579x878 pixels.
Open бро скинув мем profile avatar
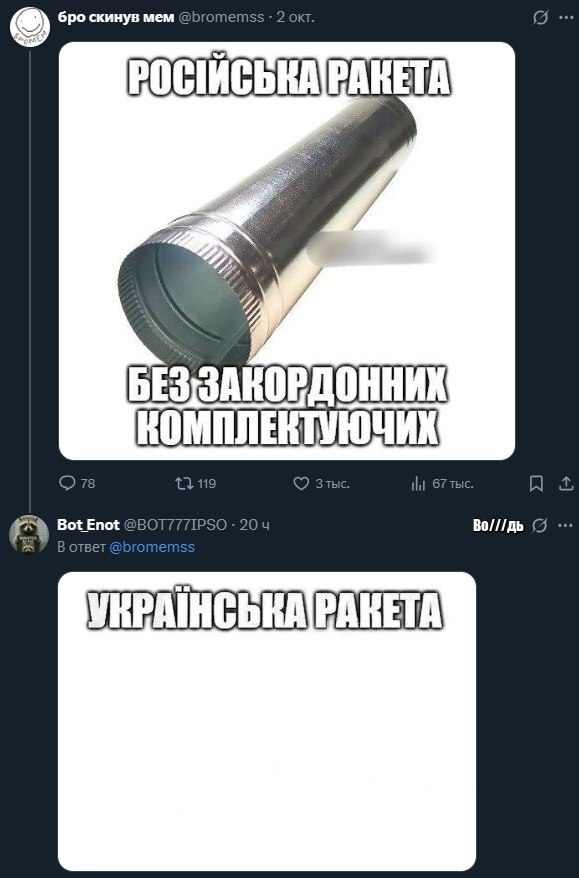(x=30, y=27)
